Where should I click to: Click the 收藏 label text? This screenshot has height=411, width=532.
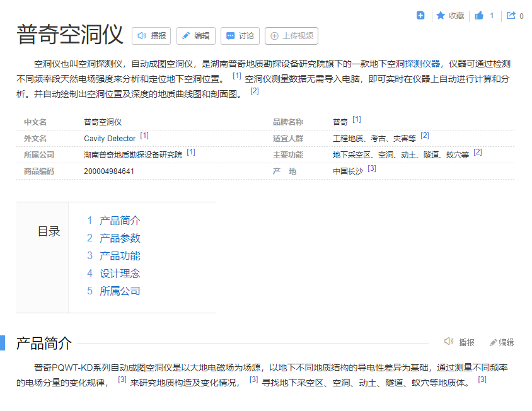click(456, 16)
